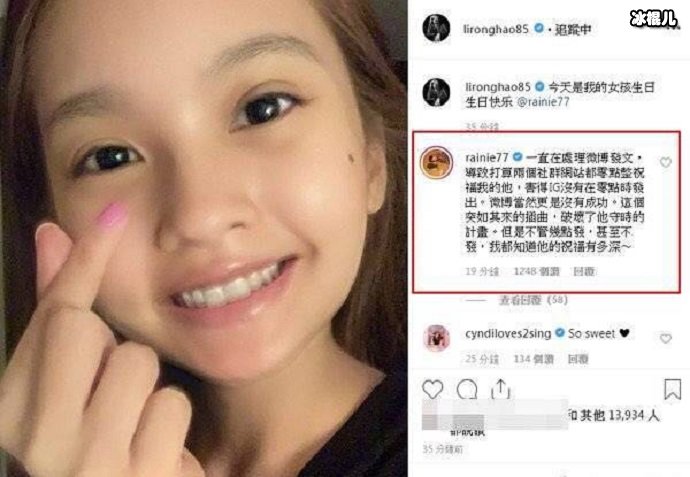Open the list of 其他 13,934 人 likers

pyautogui.click(x=614, y=415)
